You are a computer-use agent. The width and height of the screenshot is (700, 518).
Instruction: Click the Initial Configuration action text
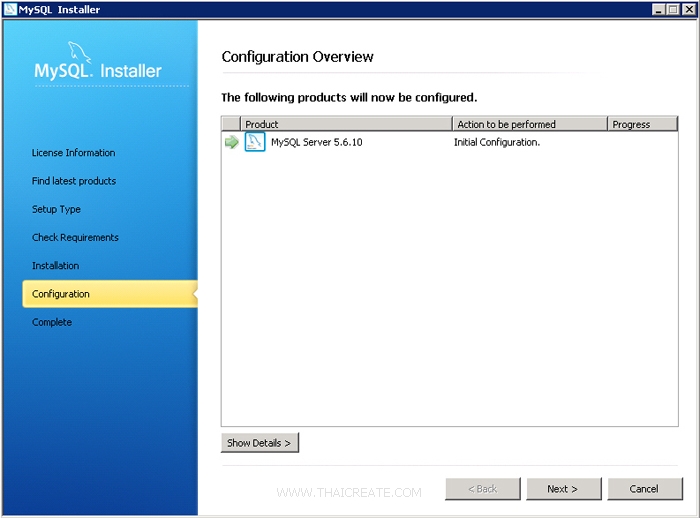(497, 142)
